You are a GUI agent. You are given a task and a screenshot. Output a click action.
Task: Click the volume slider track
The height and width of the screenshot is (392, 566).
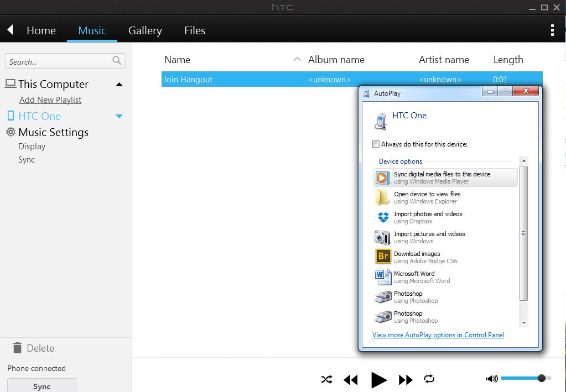pos(526,378)
